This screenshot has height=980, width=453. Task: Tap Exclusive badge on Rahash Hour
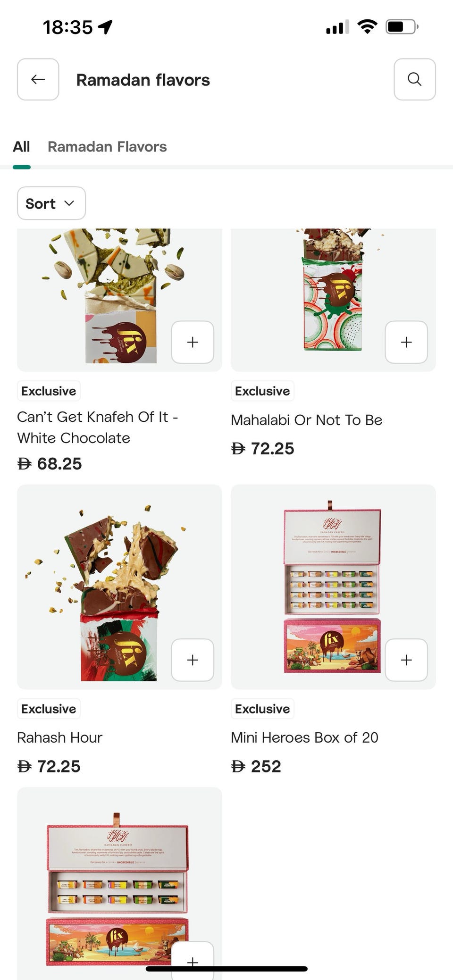point(49,709)
